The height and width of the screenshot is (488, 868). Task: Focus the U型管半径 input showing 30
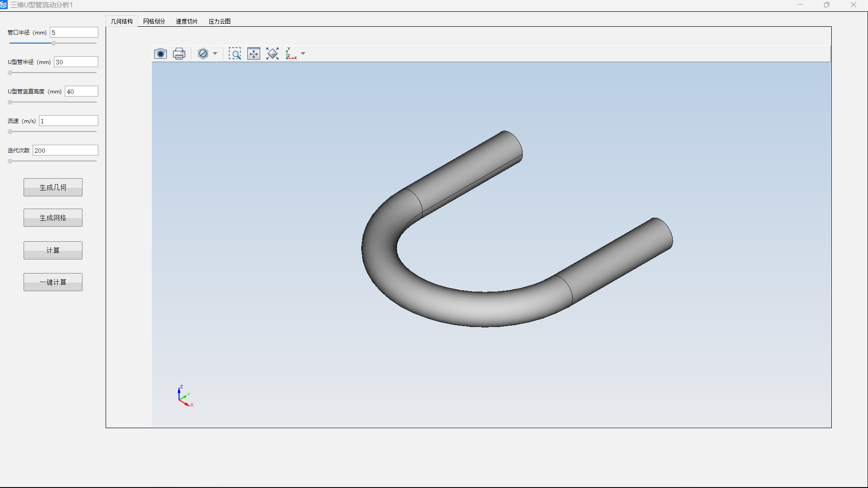[76, 62]
